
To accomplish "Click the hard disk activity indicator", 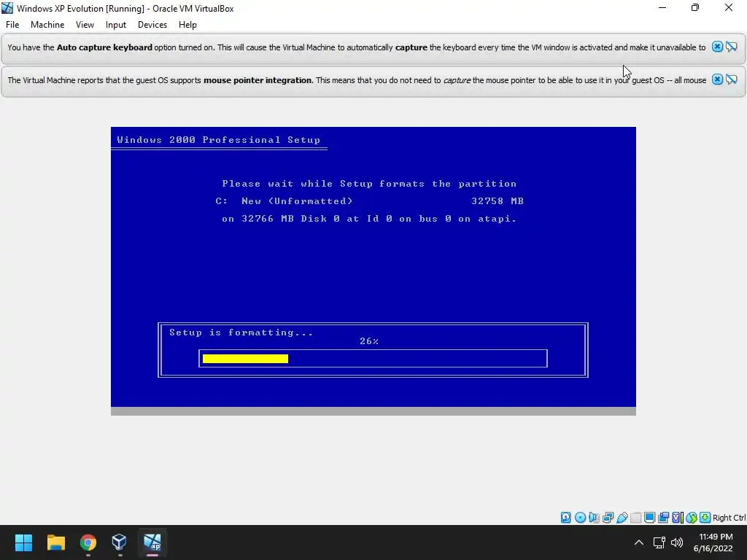I will pos(565,518).
